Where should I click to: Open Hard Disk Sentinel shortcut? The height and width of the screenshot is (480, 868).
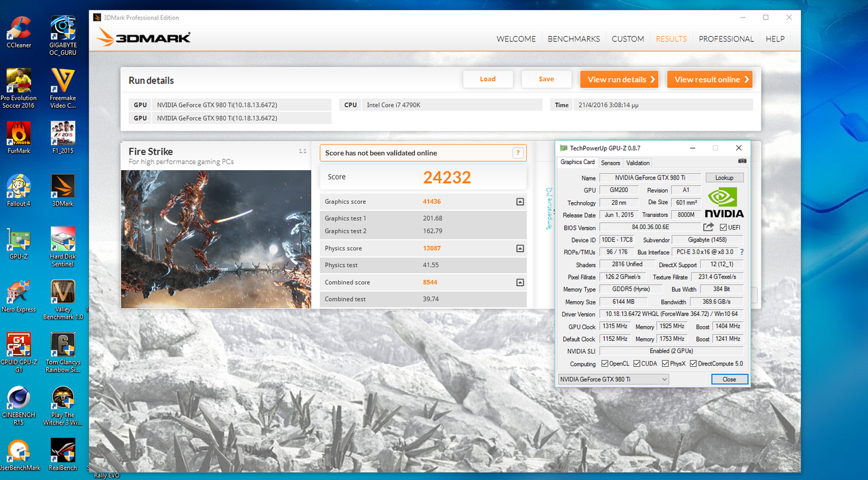(x=62, y=247)
